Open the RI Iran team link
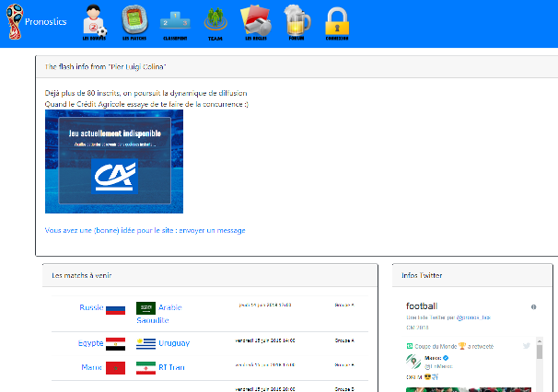558x392 pixels. 171,367
